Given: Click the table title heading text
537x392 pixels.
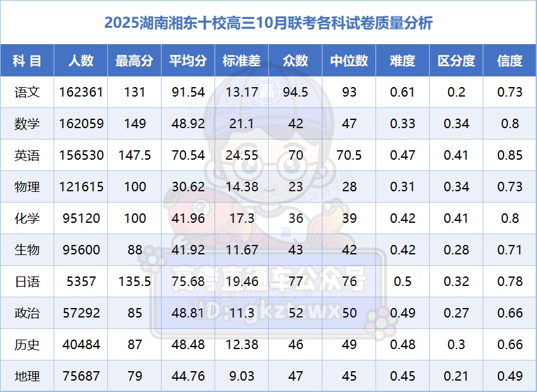Looking at the screenshot, I should click(268, 23).
